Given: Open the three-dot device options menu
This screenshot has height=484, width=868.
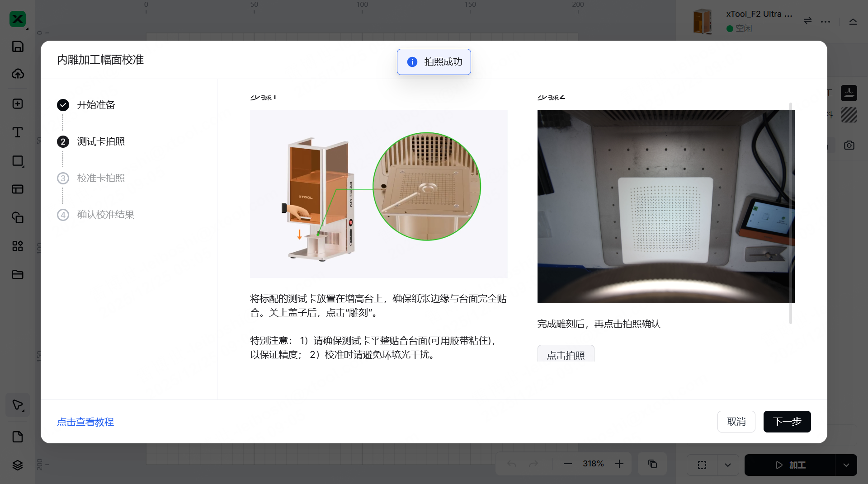Looking at the screenshot, I should 826,21.
